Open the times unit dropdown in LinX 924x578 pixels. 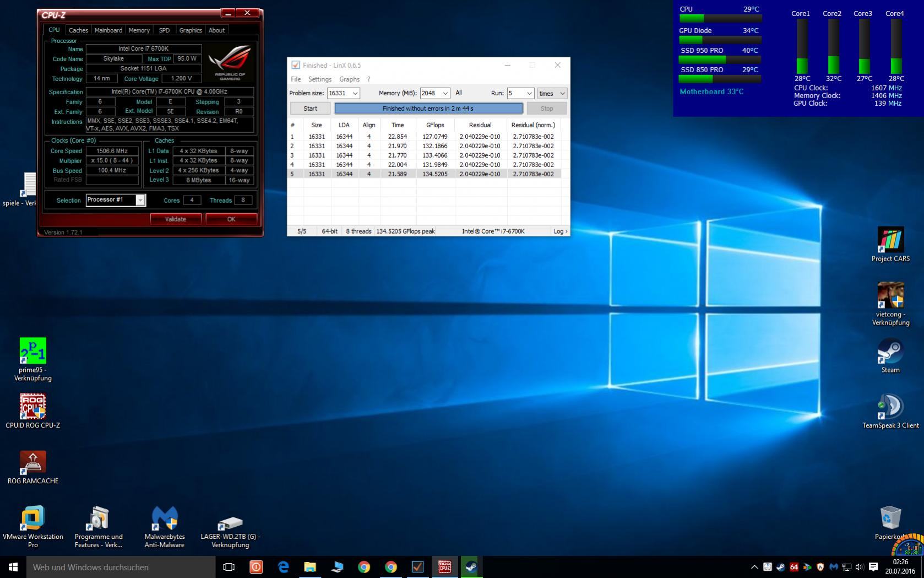pyautogui.click(x=552, y=93)
